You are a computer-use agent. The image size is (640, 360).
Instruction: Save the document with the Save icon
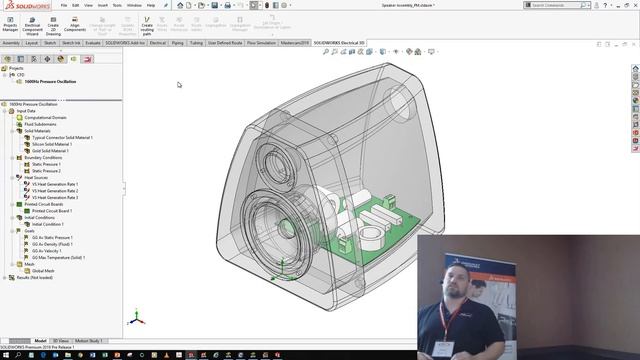[x=214, y=5]
